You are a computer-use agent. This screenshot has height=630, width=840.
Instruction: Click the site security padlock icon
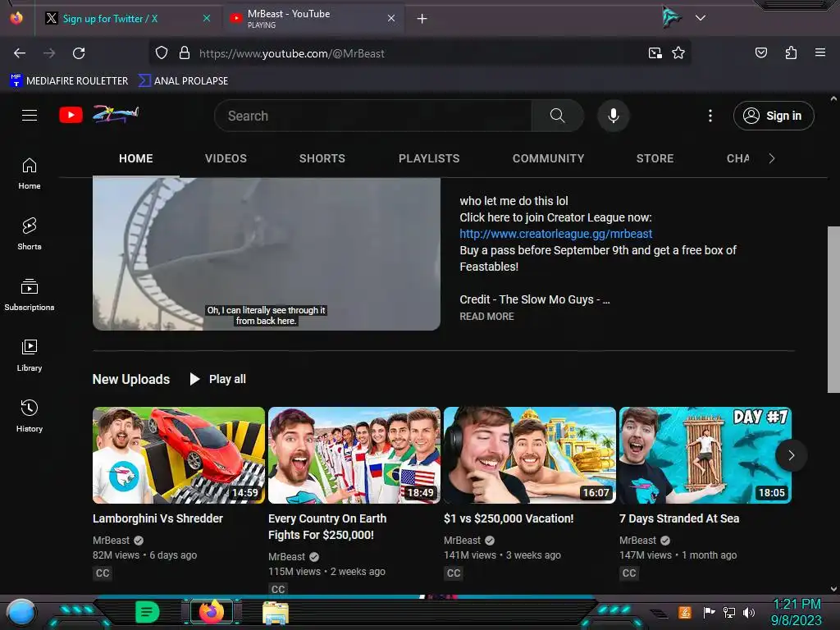[x=185, y=53]
